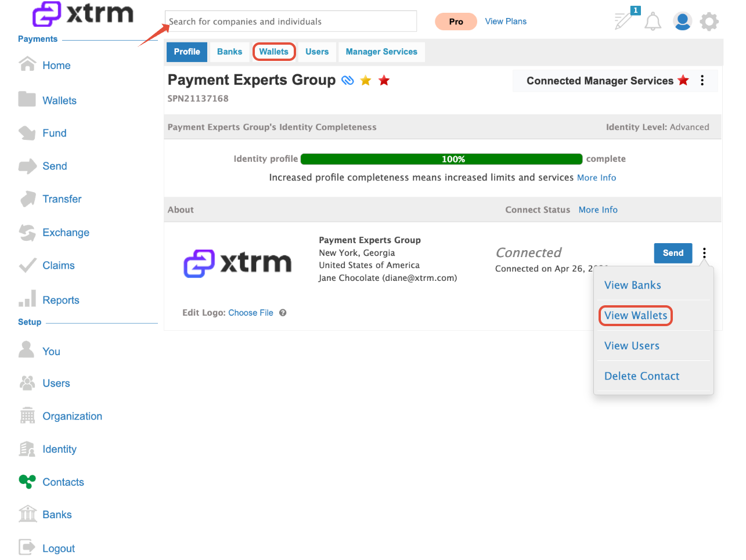Image resolution: width=746 pixels, height=560 pixels.
Task: Click the Exchange link in the sidebar
Action: point(66,233)
